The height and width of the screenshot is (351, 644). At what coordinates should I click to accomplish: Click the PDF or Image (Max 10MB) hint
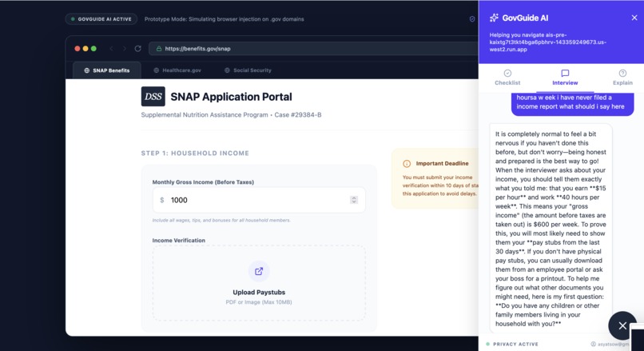[259, 302]
